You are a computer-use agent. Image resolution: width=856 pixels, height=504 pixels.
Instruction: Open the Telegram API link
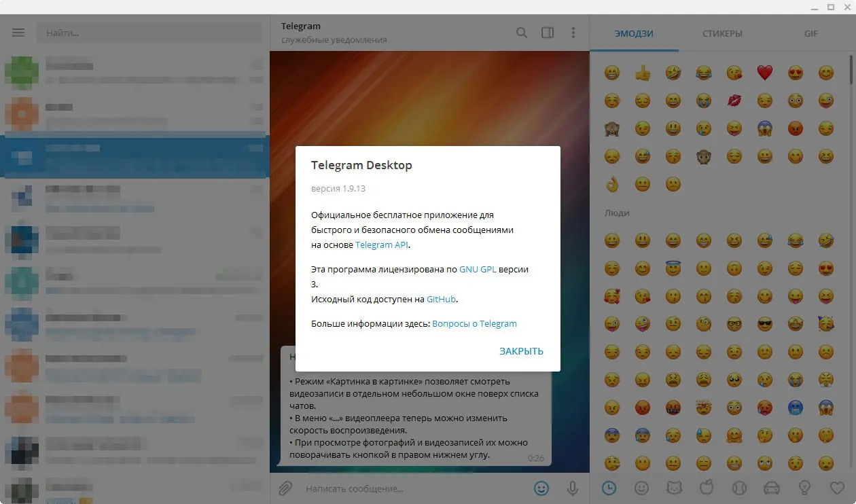[x=382, y=245]
